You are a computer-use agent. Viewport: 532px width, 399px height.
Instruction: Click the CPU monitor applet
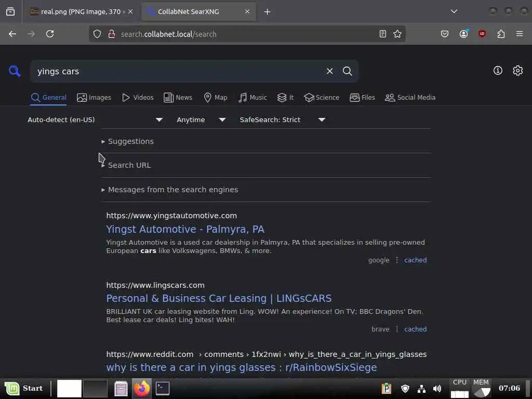point(460,388)
